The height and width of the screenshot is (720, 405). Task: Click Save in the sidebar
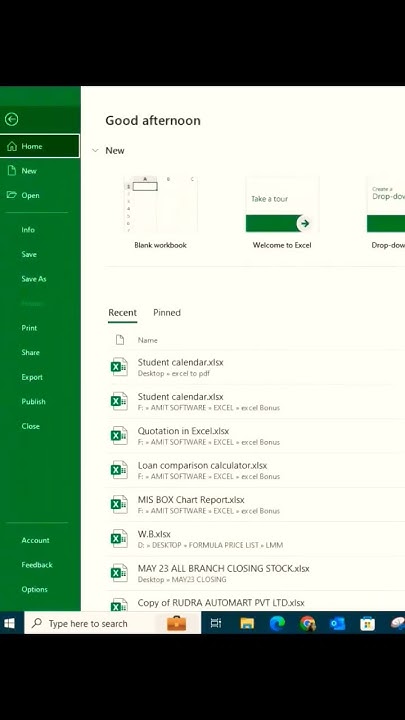pos(29,254)
